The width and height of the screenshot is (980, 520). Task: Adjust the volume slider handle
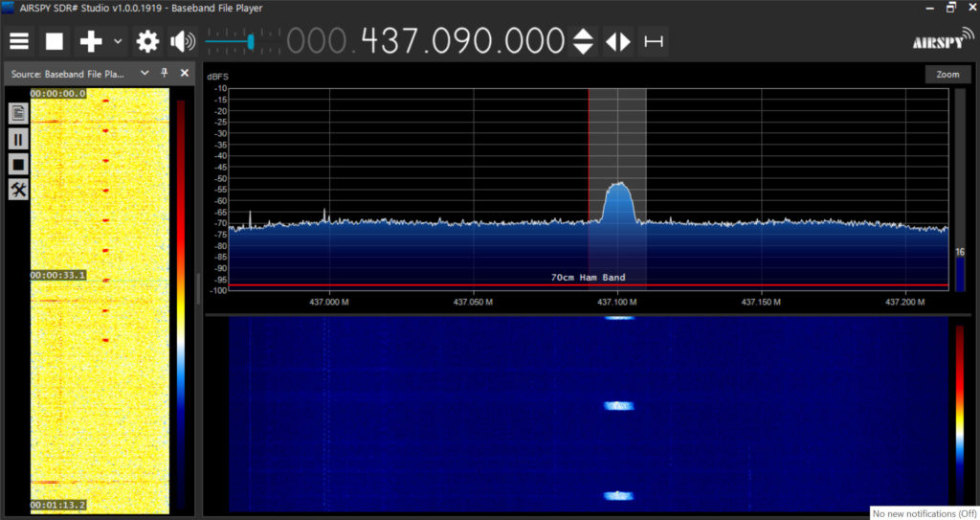(250, 41)
